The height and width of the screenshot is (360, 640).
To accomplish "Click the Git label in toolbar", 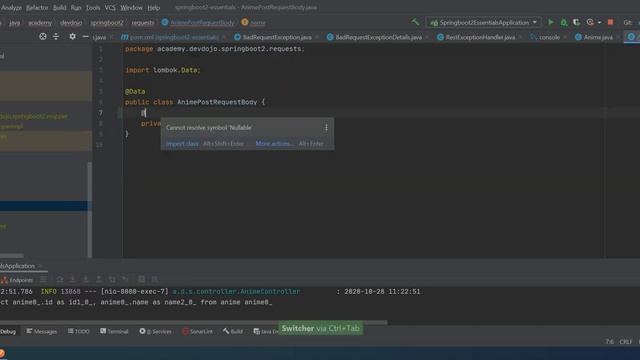I will point(628,22).
